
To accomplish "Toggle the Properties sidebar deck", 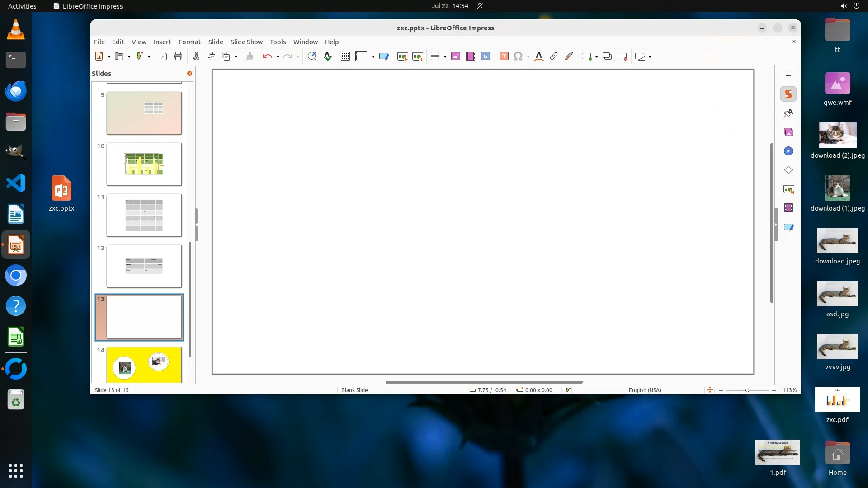I will tap(788, 94).
